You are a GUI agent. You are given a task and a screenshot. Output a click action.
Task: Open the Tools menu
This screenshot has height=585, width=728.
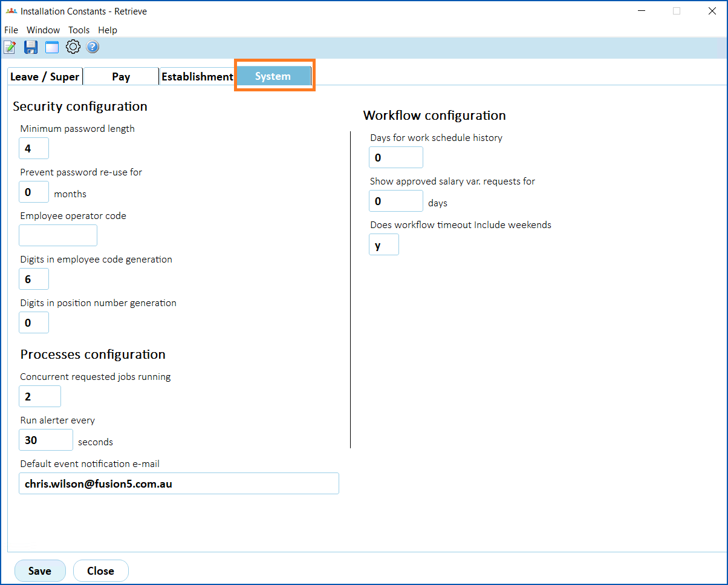coord(79,30)
